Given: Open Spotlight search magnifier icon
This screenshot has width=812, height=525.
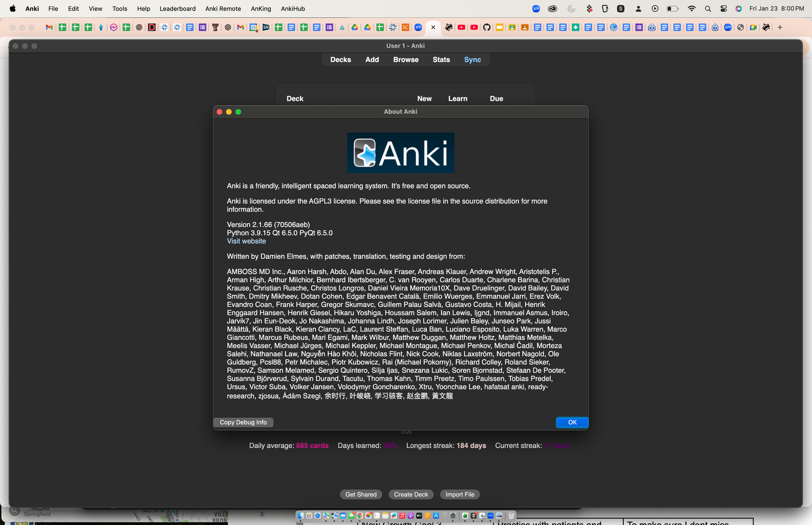Looking at the screenshot, I should point(708,8).
